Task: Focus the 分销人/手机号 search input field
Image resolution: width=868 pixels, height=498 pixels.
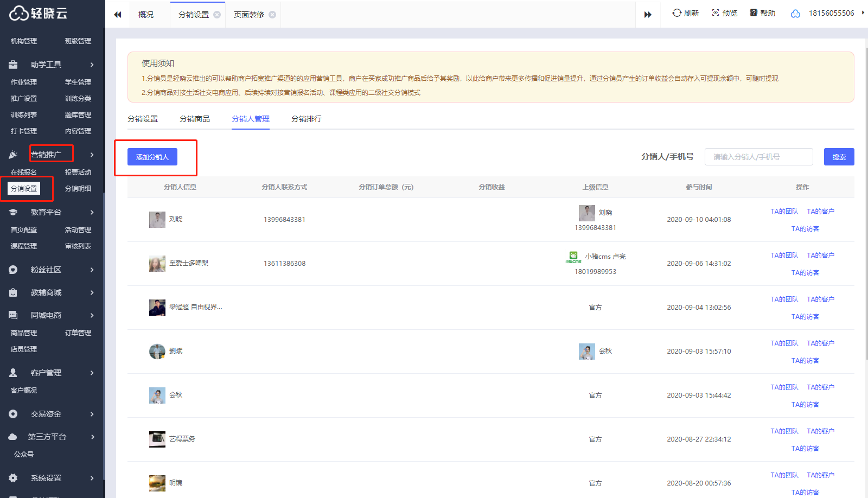Action: (x=758, y=157)
